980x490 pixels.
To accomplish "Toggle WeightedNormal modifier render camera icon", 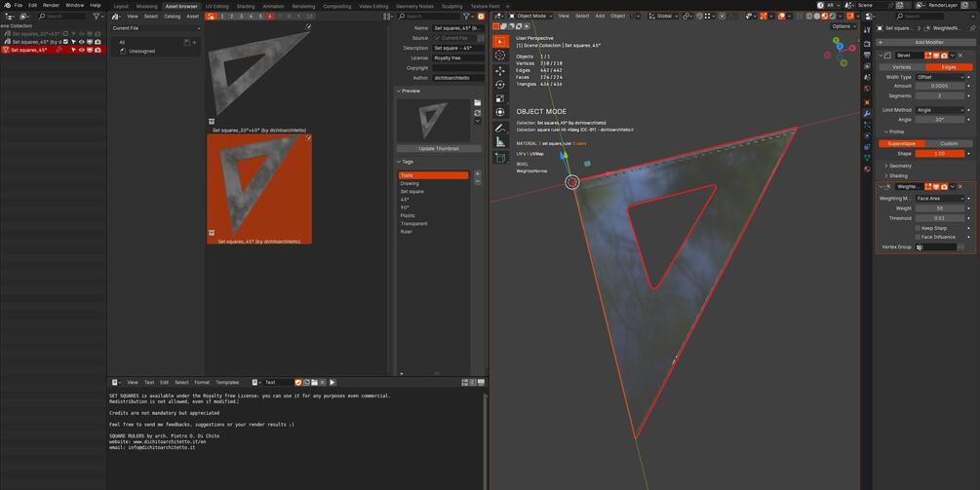I will pos(944,187).
